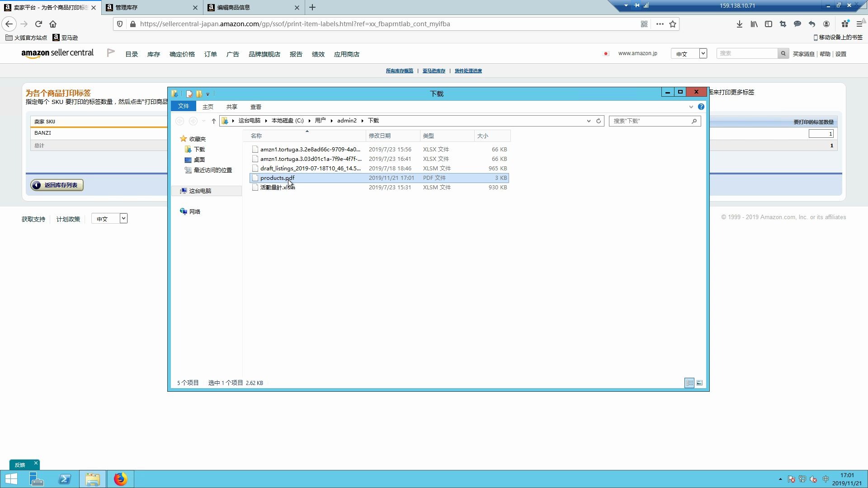Click the QR code icon in address bar
Image resolution: width=868 pixels, height=488 pixels.
(644, 24)
